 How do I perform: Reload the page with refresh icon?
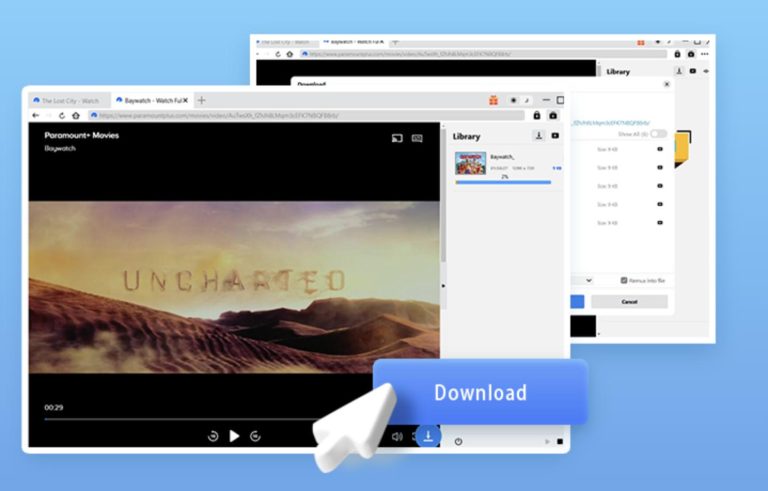point(62,115)
